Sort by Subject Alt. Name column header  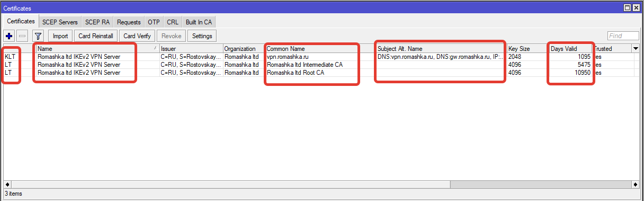pos(441,49)
